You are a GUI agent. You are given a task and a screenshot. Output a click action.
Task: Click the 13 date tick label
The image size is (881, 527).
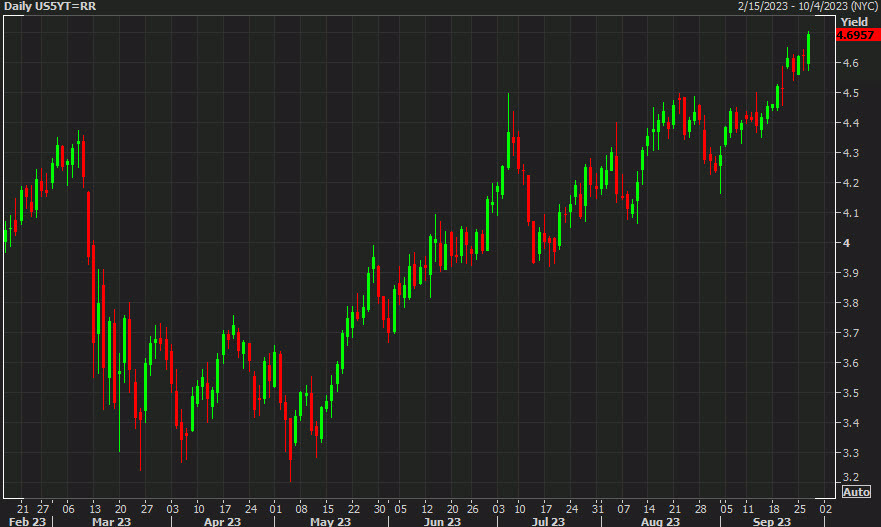click(x=95, y=509)
